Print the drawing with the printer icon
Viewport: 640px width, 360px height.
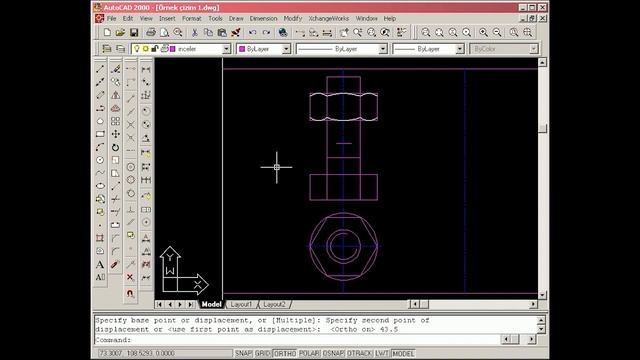pos(151,32)
